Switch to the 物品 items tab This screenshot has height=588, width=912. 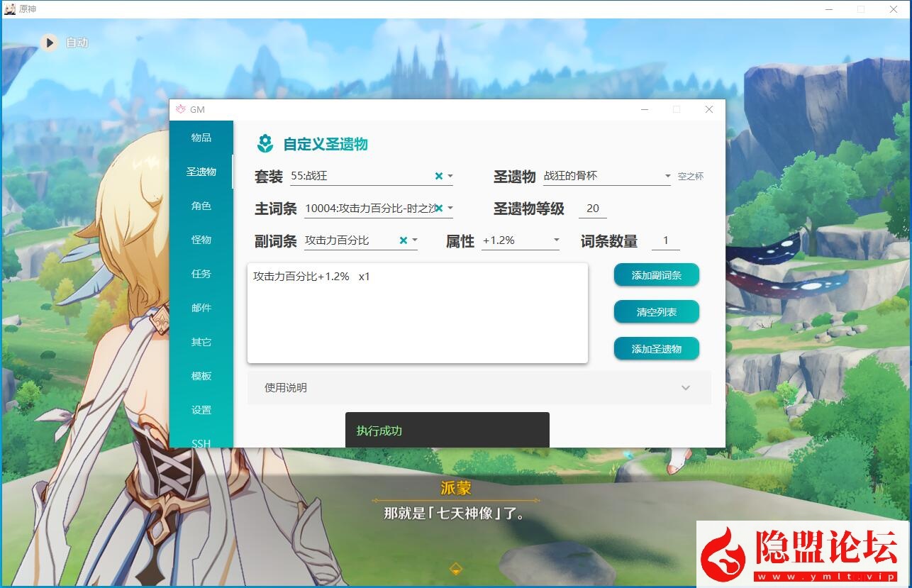(201, 138)
